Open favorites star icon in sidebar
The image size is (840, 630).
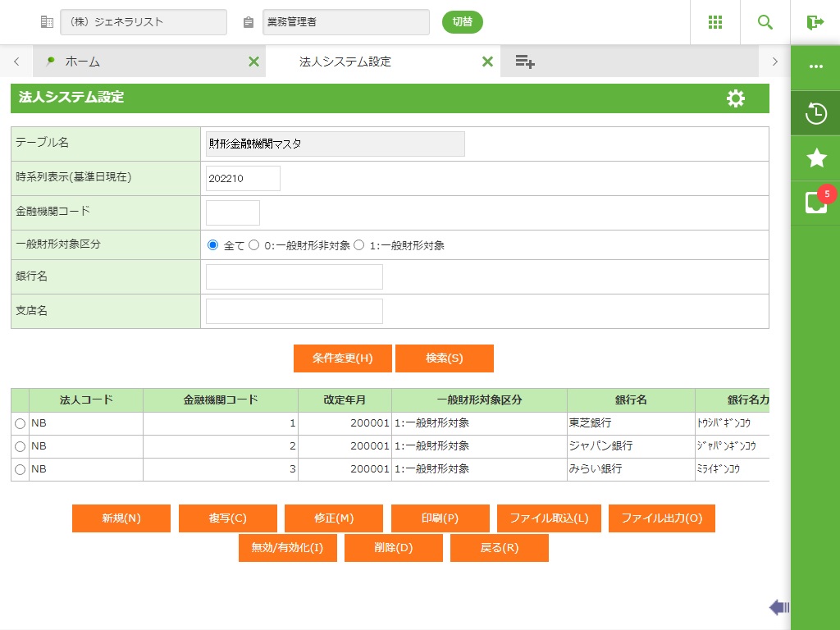pyautogui.click(x=816, y=158)
